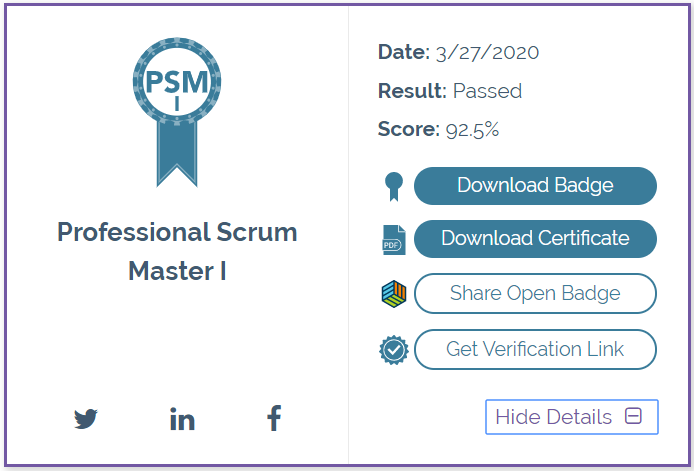Screen dimensions: 694x471
Task: Click the Score label
Action: [408, 129]
